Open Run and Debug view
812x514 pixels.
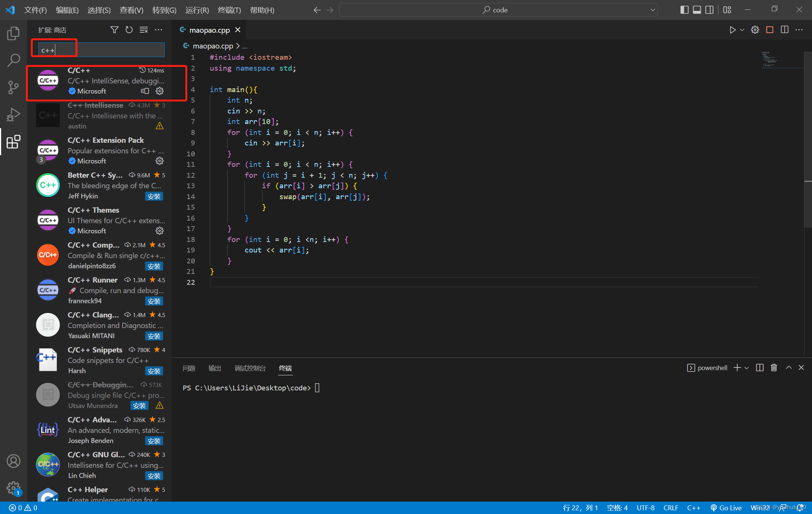[14, 115]
